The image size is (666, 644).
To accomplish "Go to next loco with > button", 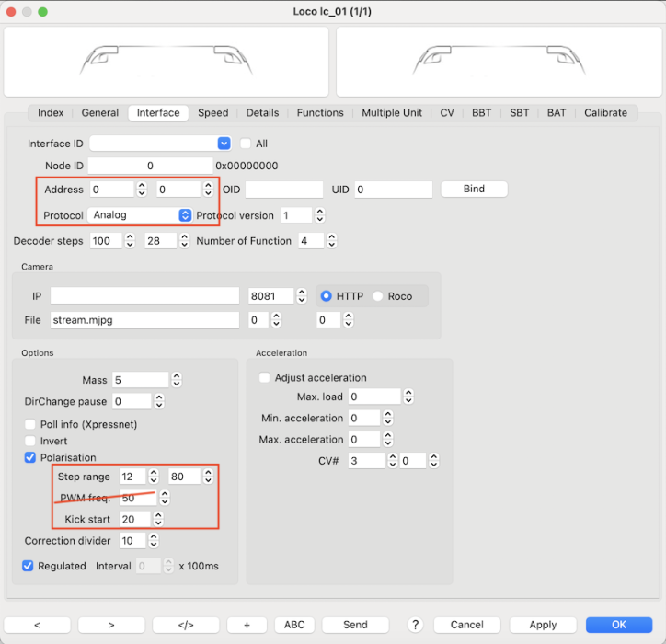I will point(111,625).
